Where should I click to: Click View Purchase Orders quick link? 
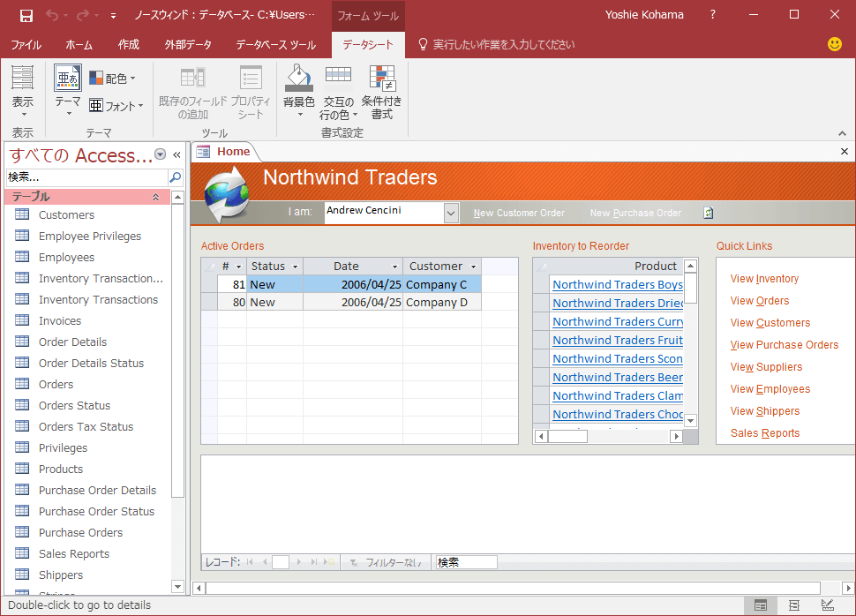[784, 344]
